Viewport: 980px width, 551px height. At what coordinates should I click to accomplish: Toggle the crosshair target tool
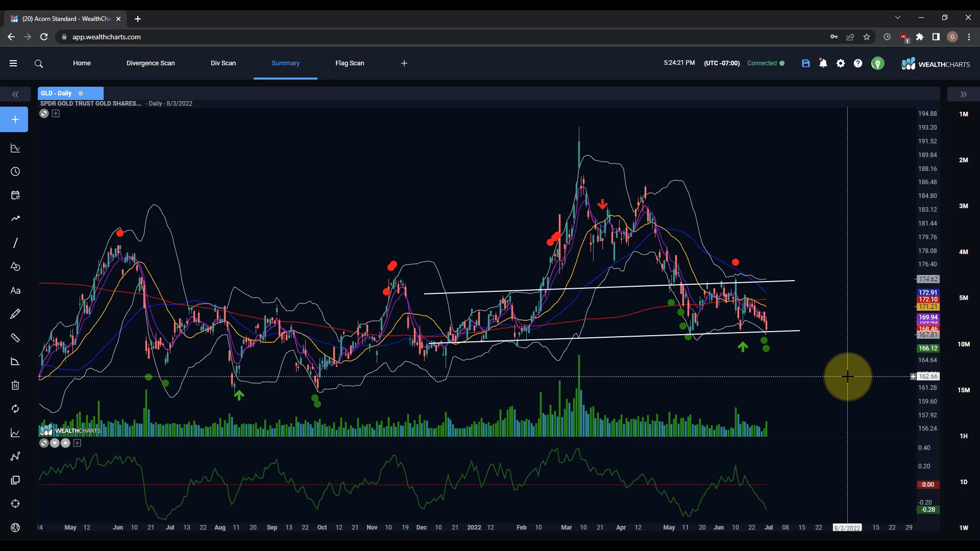pyautogui.click(x=15, y=504)
